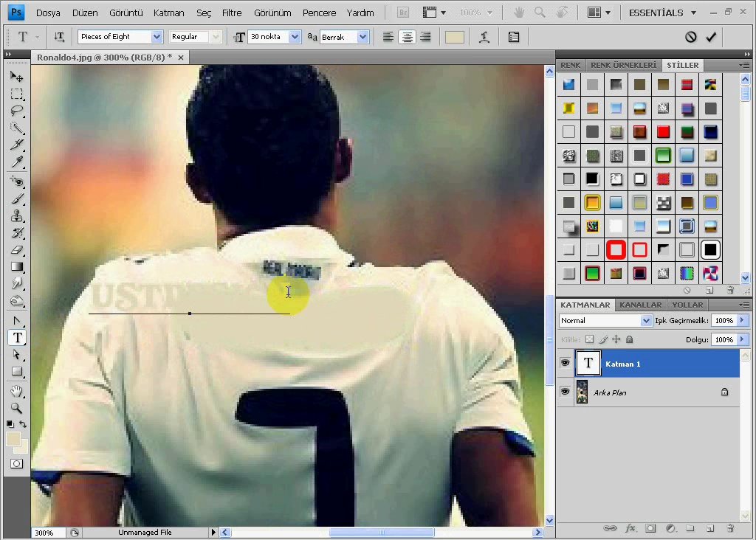Switch to the RENK ÖRNEKLERİ tab

click(x=623, y=65)
